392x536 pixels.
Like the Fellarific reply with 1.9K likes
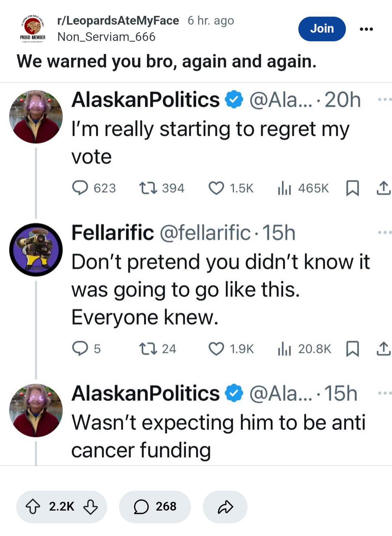coord(216,349)
